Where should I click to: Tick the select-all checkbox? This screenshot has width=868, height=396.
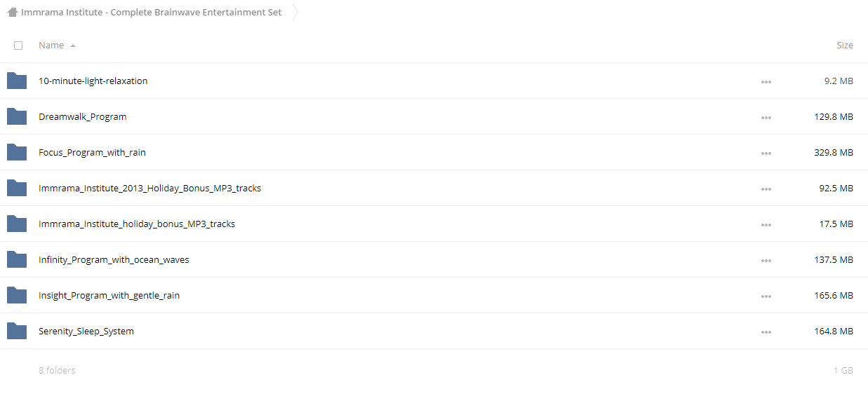(18, 46)
